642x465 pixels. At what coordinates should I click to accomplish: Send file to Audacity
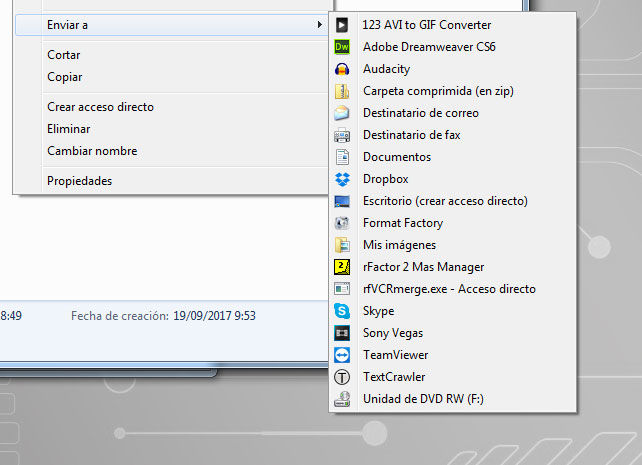click(452, 69)
